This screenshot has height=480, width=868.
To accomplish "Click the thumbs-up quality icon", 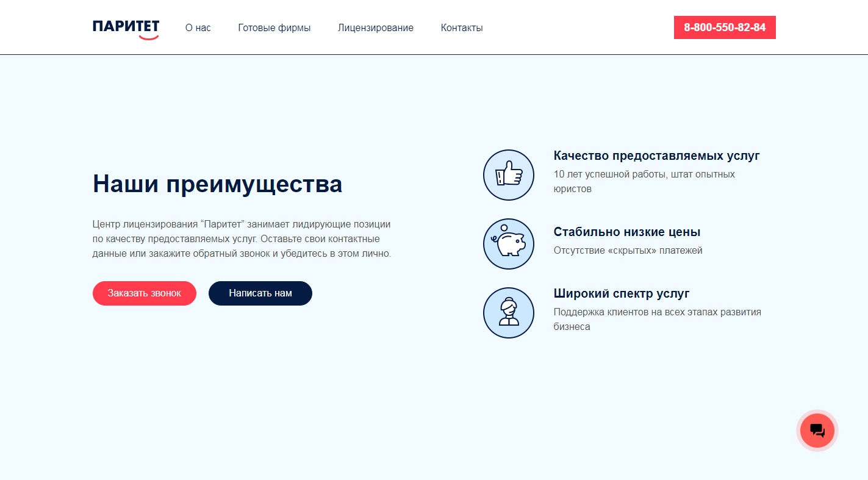I will (x=509, y=175).
